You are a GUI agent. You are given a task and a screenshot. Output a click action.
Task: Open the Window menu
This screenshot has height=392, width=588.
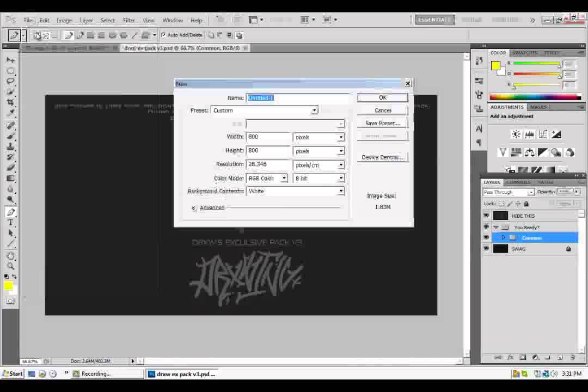[172, 20]
